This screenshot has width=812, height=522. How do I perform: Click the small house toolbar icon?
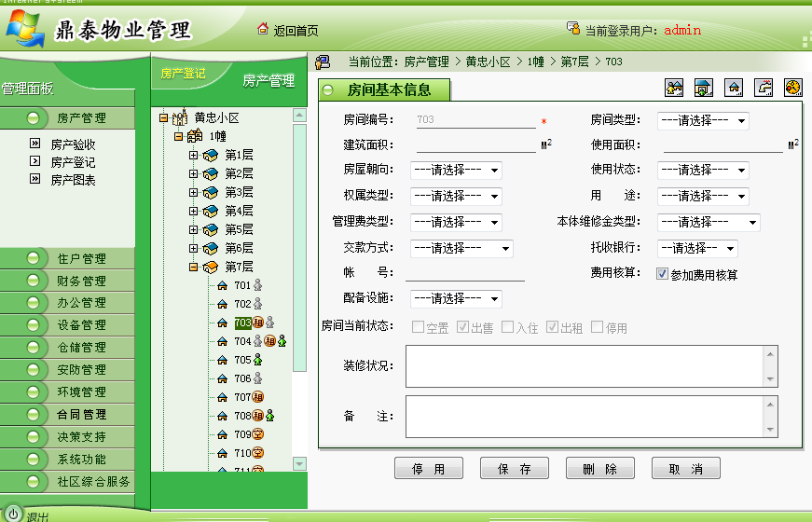click(x=734, y=88)
